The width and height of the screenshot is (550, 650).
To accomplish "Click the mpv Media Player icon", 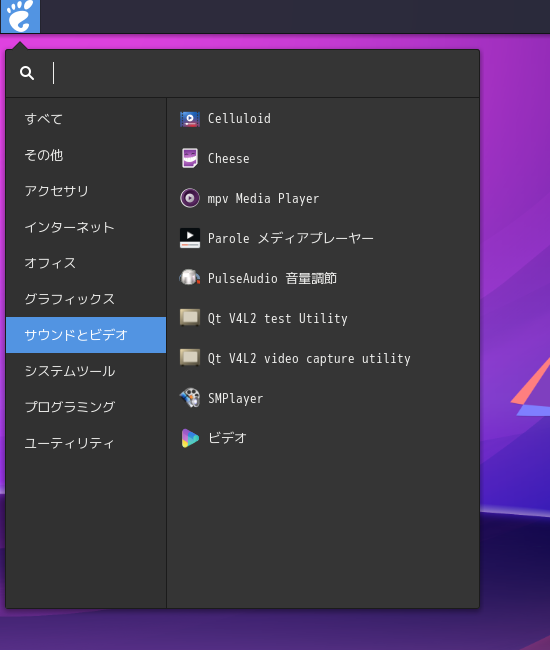I will click(x=190, y=198).
